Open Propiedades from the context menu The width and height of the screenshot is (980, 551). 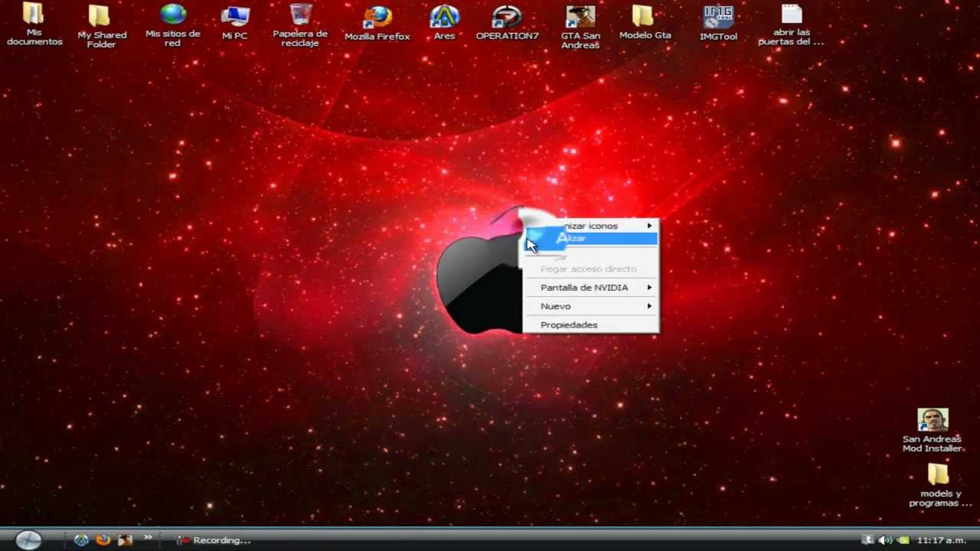coord(590,325)
